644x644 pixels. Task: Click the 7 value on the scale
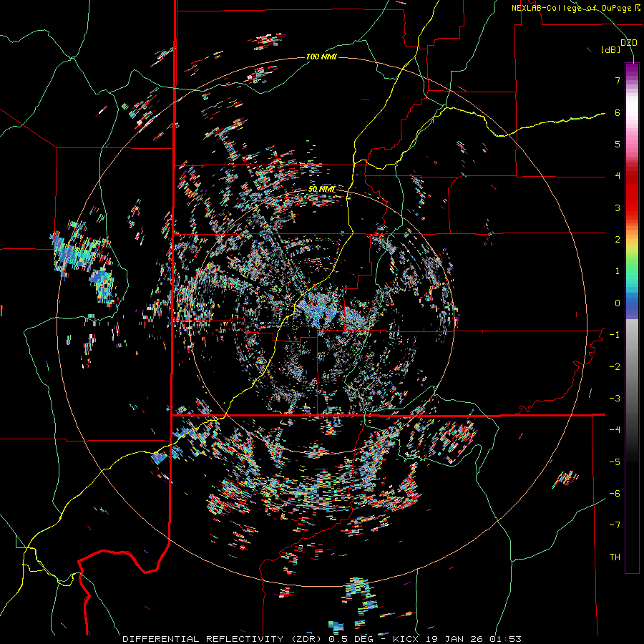[618, 80]
